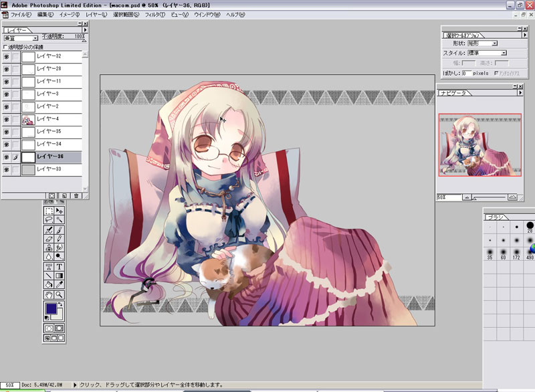Open the イメージ(I) menu
The image size is (535, 392).
coord(70,15)
